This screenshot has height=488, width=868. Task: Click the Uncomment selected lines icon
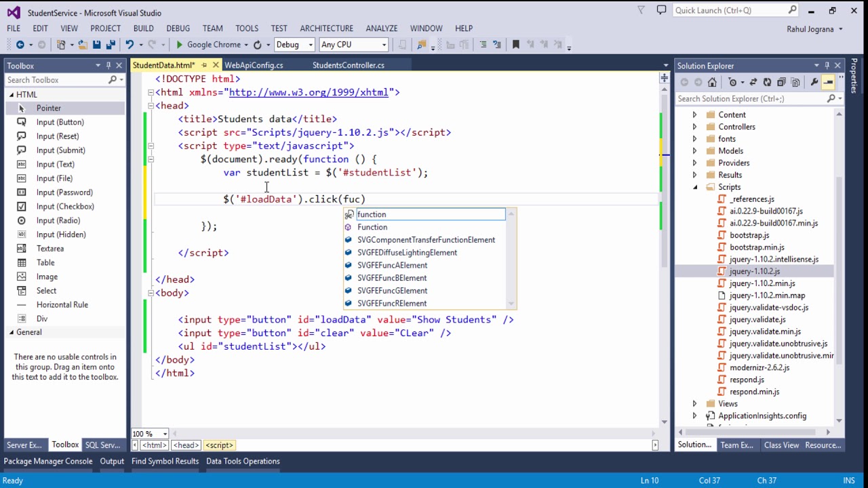pyautogui.click(x=498, y=45)
